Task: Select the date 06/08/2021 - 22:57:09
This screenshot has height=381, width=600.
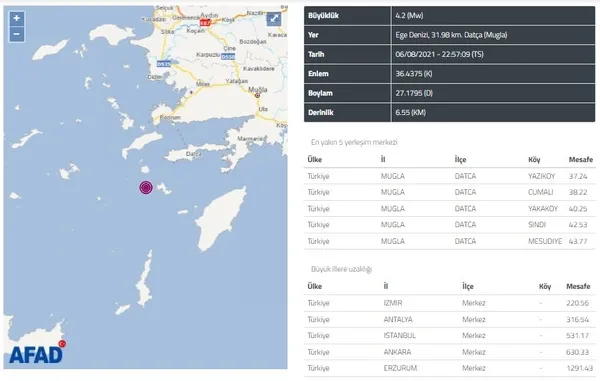Action: [x=439, y=54]
